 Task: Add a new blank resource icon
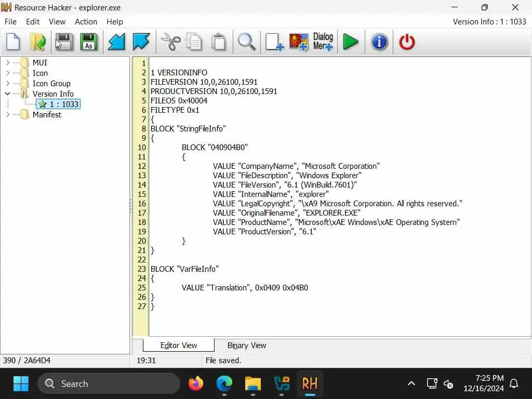click(x=274, y=42)
